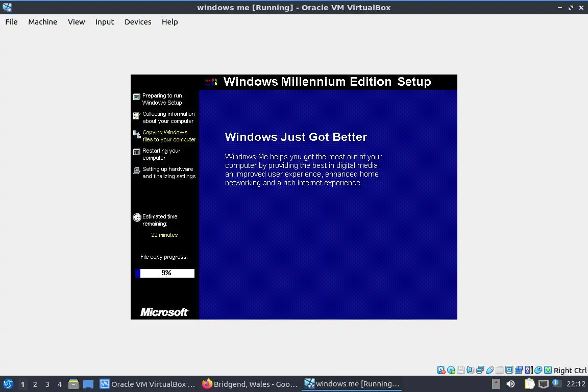Open the file manager taskbar icon
The image size is (588, 392).
73,384
